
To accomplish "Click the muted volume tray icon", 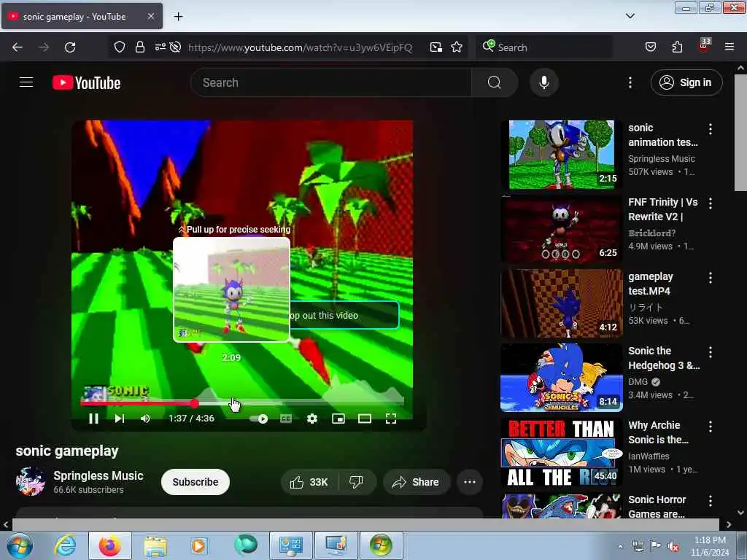I will coord(673,546).
